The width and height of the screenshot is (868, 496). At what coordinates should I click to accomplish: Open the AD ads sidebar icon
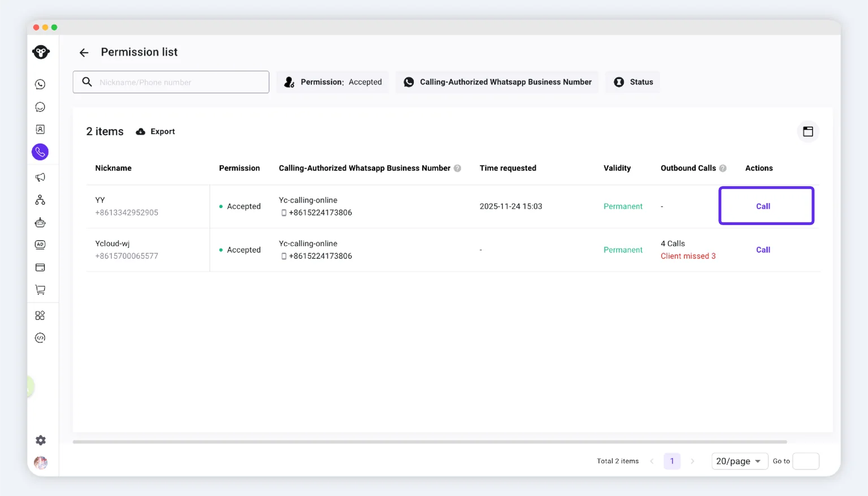[x=40, y=245]
